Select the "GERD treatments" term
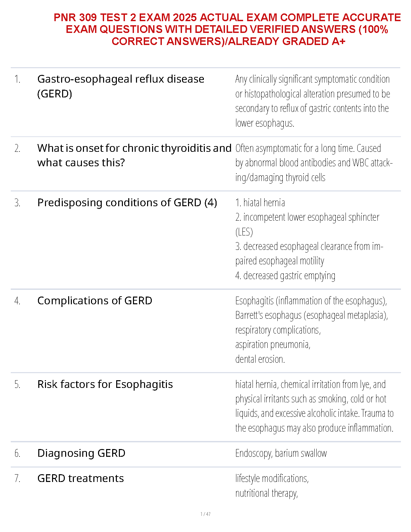 point(81,478)
